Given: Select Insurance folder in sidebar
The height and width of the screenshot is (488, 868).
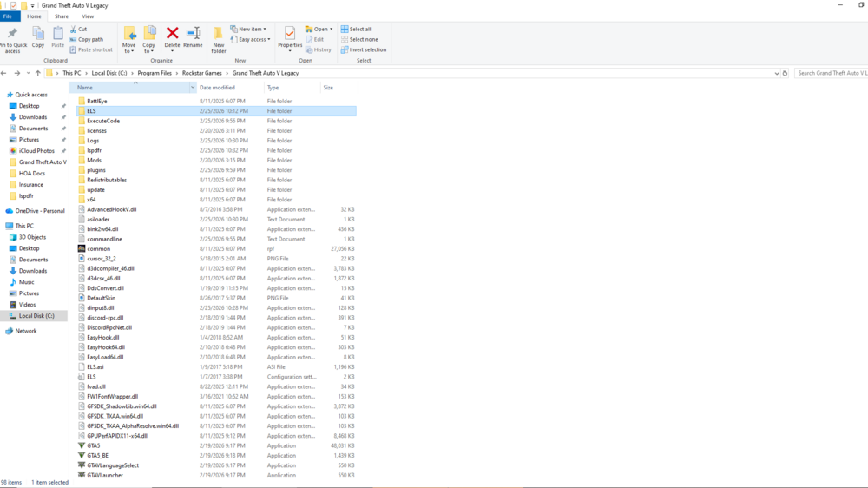Looking at the screenshot, I should 30,184.
